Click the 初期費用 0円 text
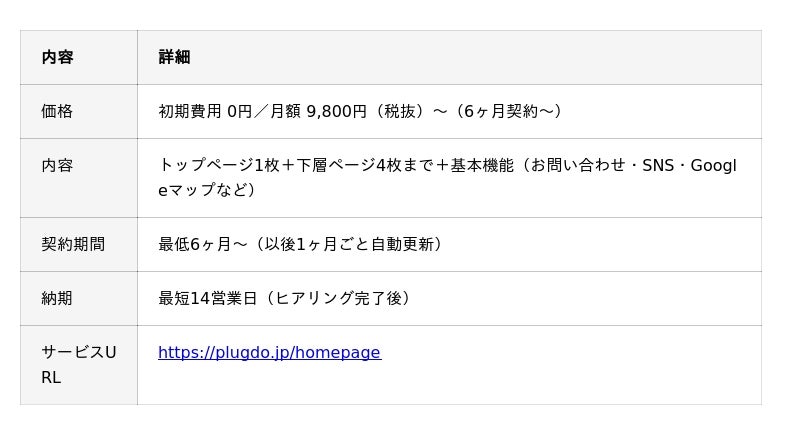The height and width of the screenshot is (435, 800). coord(205,111)
